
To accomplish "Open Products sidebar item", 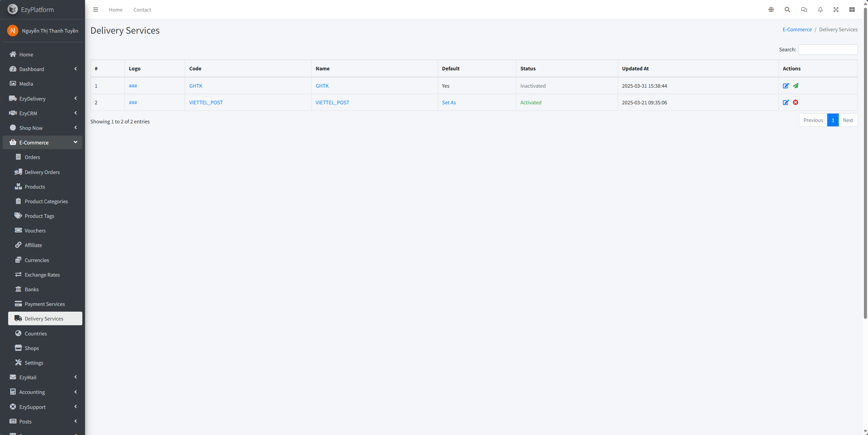I will coord(45,187).
